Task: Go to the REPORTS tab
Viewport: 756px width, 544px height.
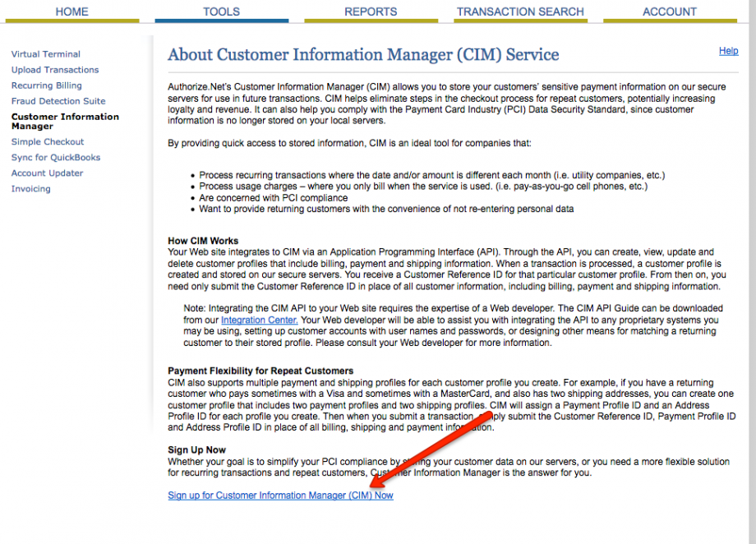Action: pyautogui.click(x=371, y=12)
